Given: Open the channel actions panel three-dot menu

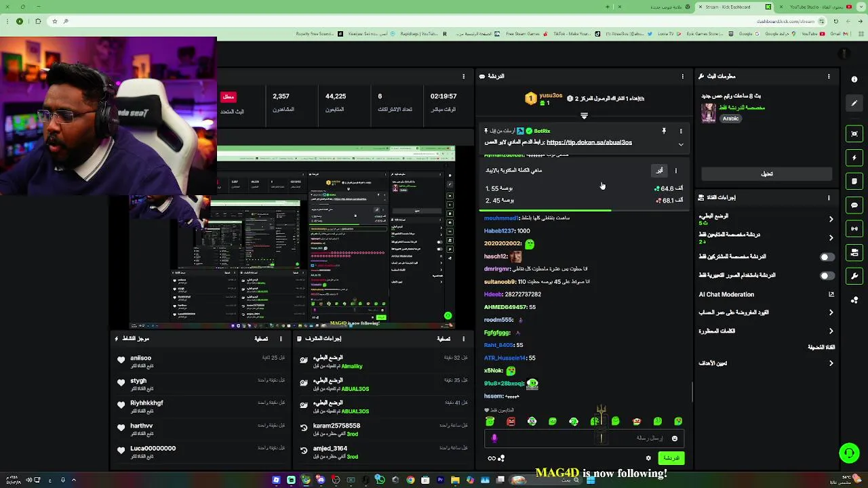Looking at the screenshot, I should coord(829,198).
